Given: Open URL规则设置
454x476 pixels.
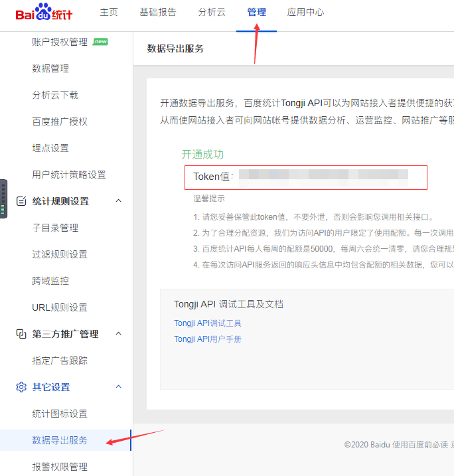Looking at the screenshot, I should [x=60, y=307].
